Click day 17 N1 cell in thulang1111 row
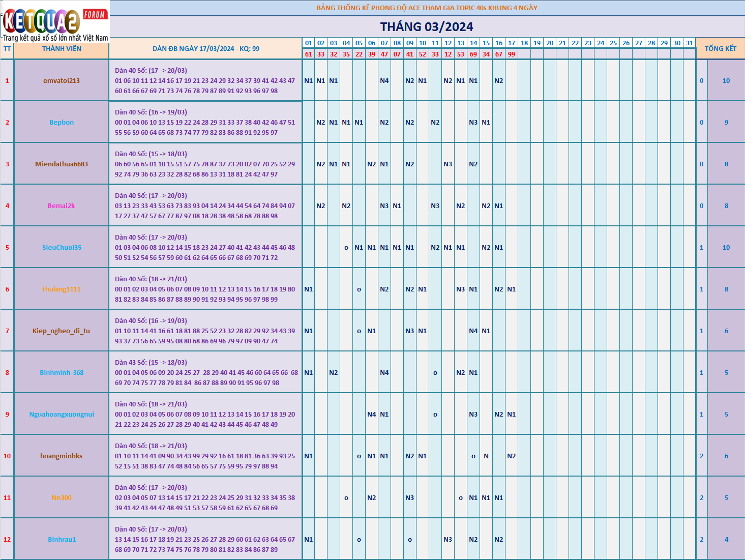Viewport: 745px width, 560px height. tap(512, 289)
